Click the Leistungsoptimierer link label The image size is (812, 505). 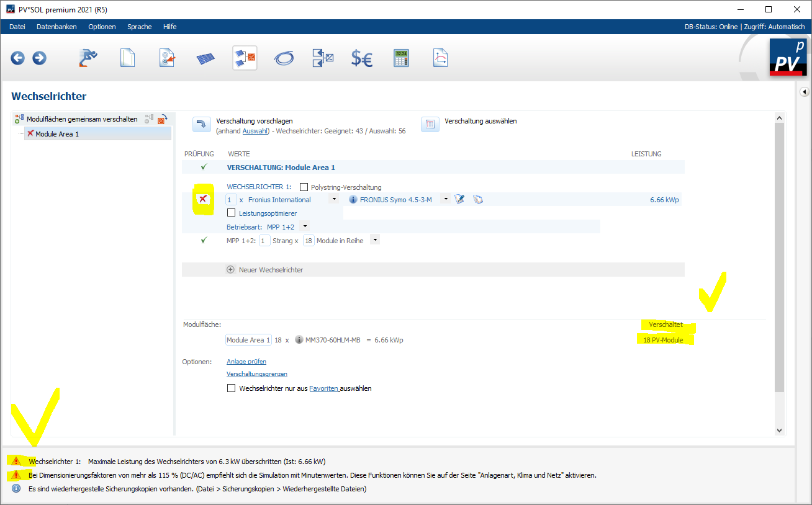click(268, 213)
